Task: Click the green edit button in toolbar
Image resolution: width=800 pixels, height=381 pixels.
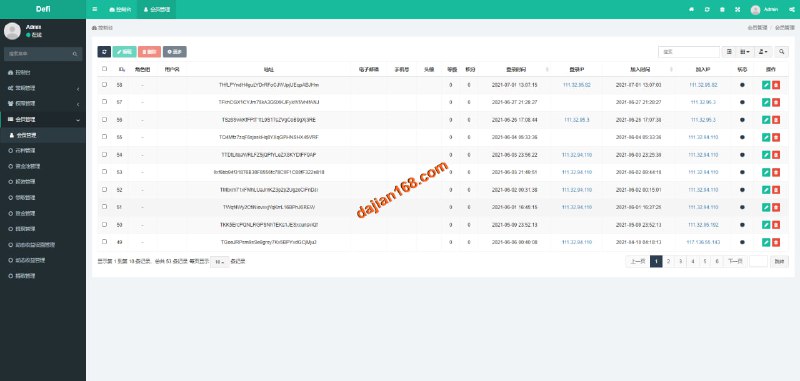Action: [124, 52]
